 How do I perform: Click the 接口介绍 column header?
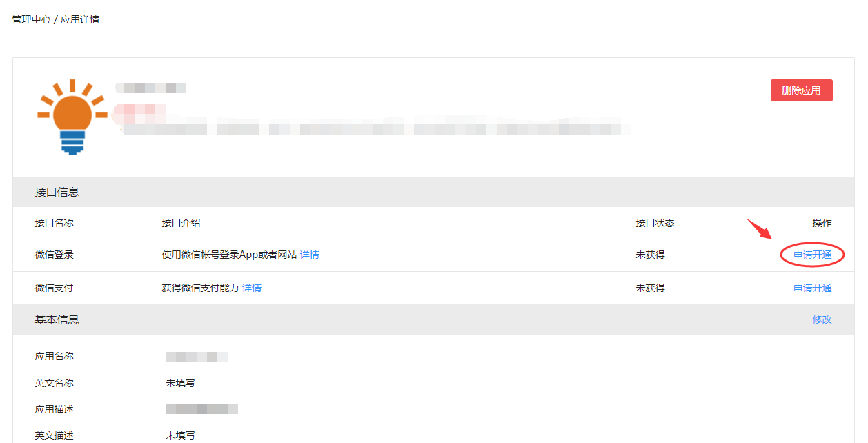[x=181, y=223]
